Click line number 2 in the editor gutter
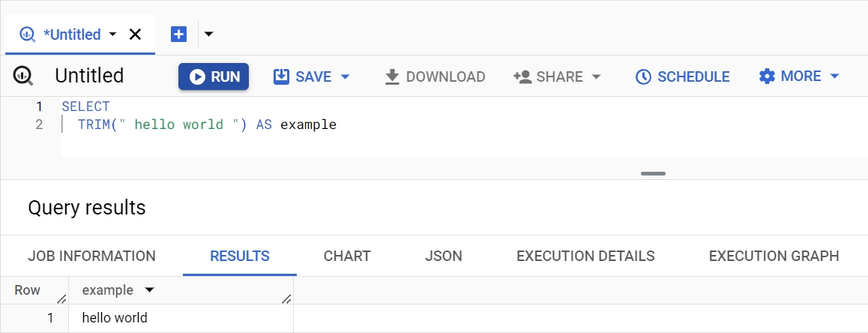Viewport: 868px width, 333px height. click(39, 124)
